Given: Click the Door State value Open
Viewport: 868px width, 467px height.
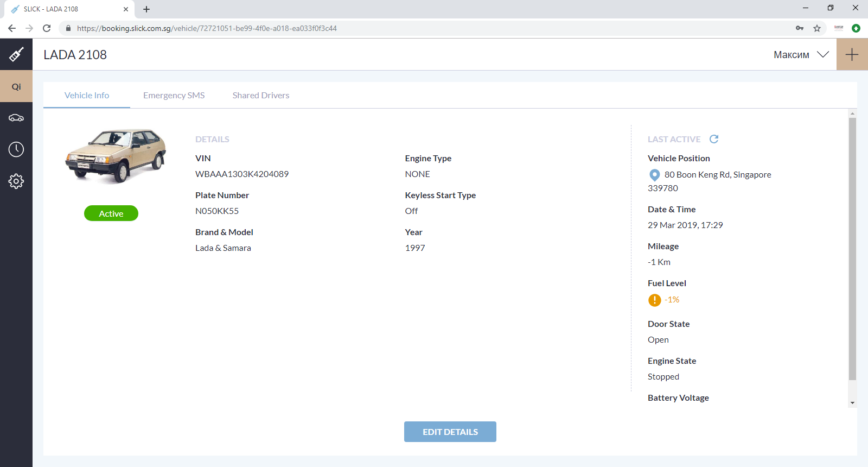Looking at the screenshot, I should tap(658, 339).
